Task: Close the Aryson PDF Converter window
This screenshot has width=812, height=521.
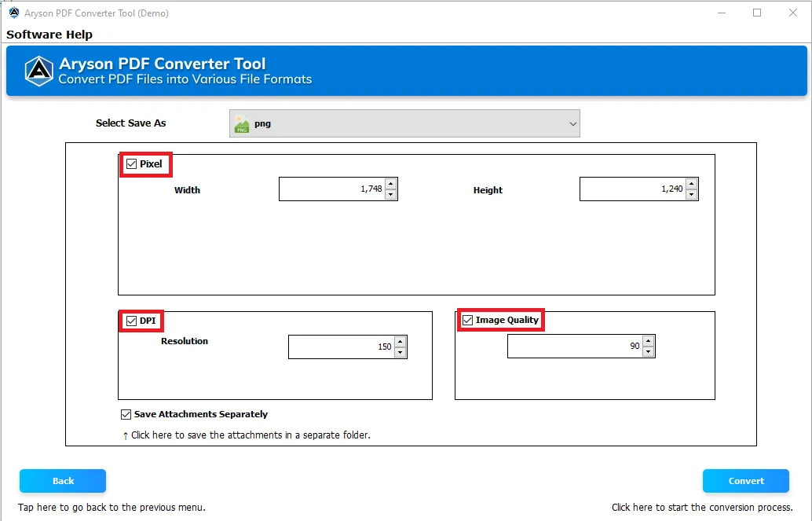Action: (x=793, y=13)
